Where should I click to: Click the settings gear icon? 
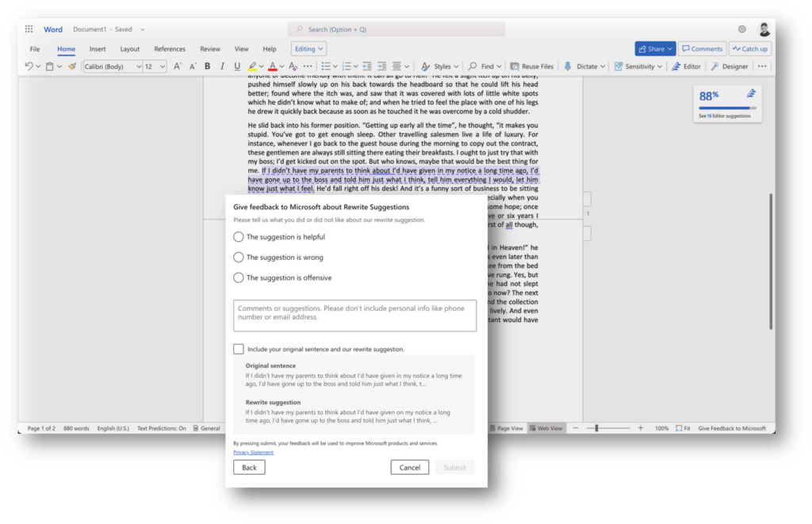[x=741, y=29]
